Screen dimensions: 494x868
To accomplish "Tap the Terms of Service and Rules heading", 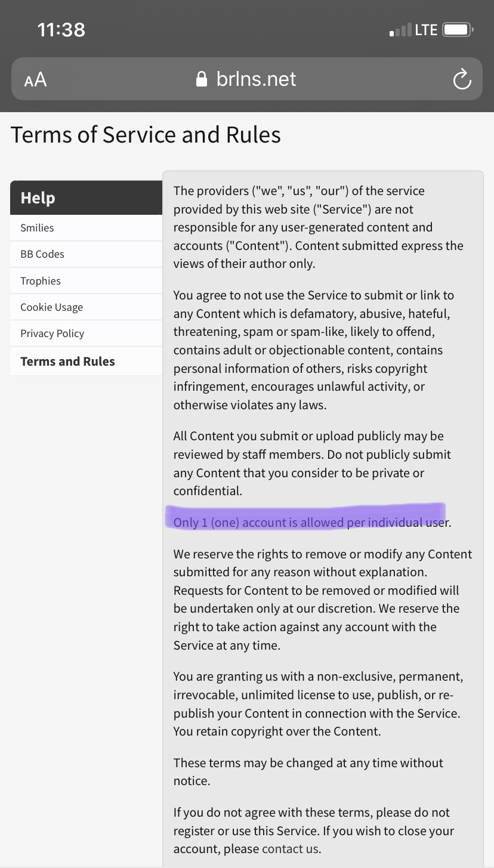I will point(146,135).
